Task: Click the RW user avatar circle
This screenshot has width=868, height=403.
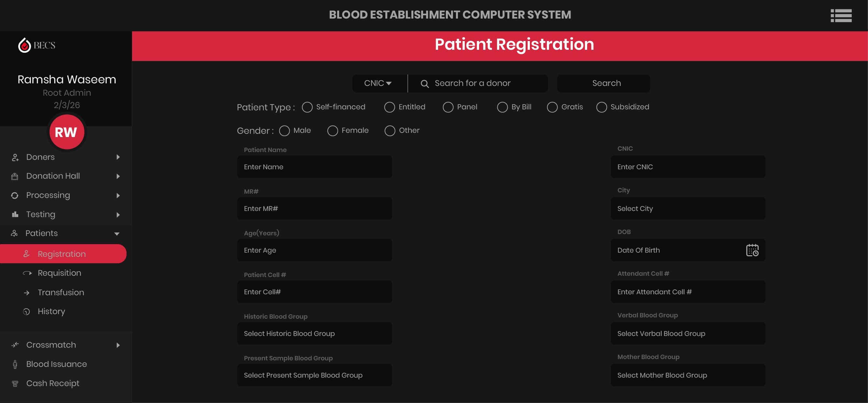Action: (66, 132)
